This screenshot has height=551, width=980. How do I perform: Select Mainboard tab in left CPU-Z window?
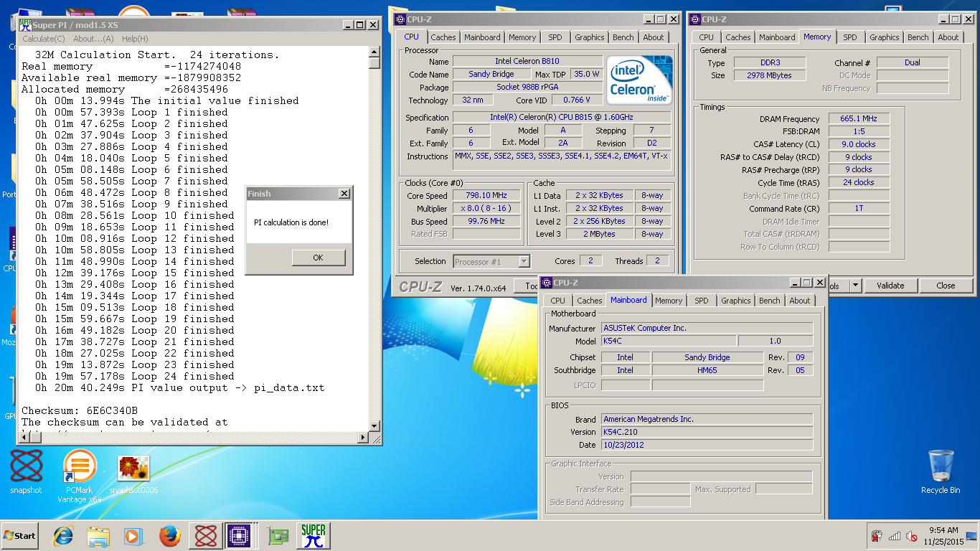482,37
